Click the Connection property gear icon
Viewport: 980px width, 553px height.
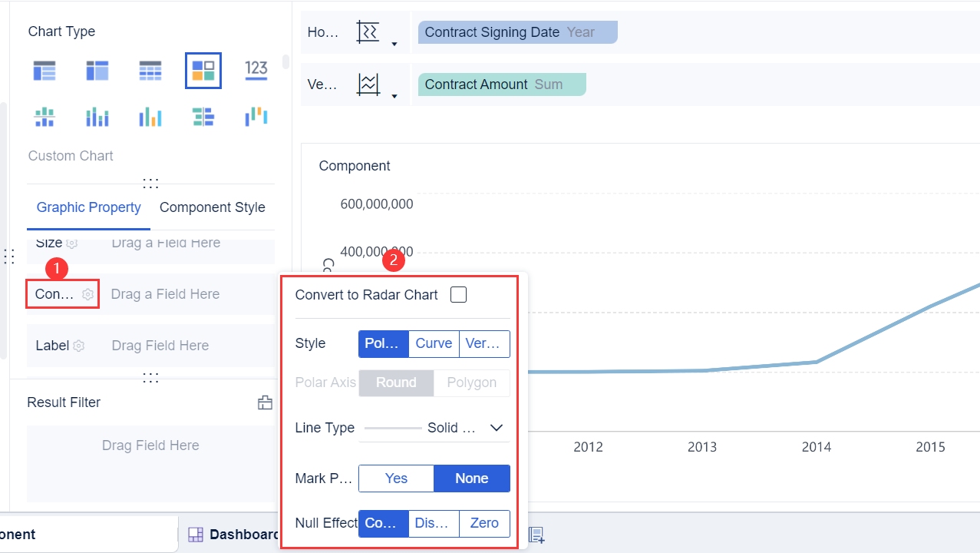click(88, 294)
